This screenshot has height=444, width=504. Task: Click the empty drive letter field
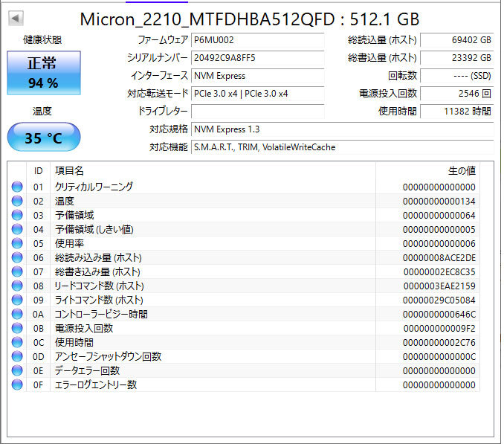point(257,112)
